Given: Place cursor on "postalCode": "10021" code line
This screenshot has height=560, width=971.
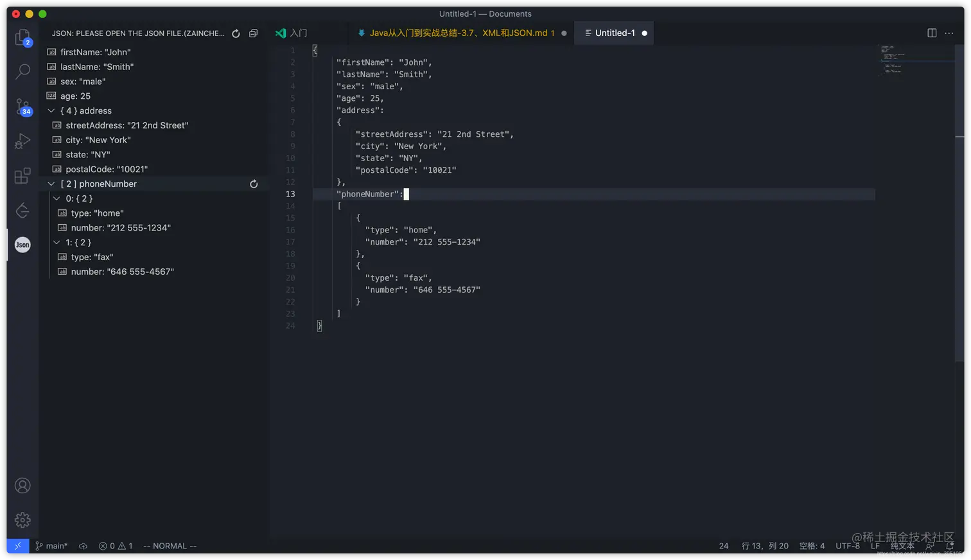Looking at the screenshot, I should pyautogui.click(x=406, y=170).
